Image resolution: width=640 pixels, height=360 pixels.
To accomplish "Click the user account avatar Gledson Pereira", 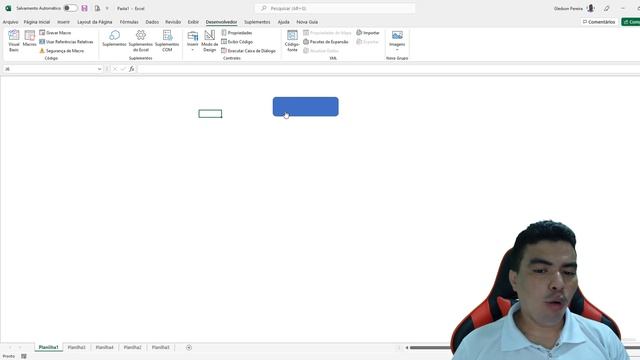I will pos(590,8).
